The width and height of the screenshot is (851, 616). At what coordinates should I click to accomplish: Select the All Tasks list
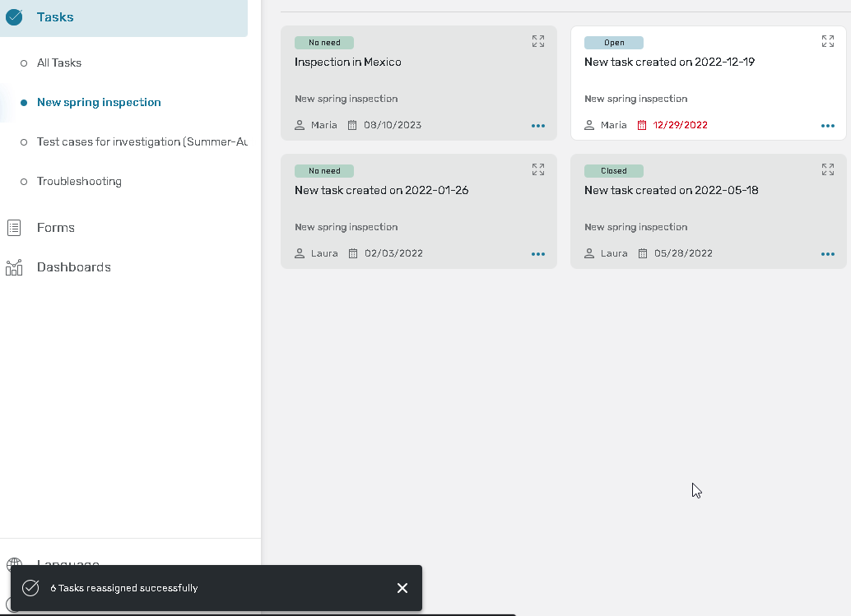tap(59, 63)
